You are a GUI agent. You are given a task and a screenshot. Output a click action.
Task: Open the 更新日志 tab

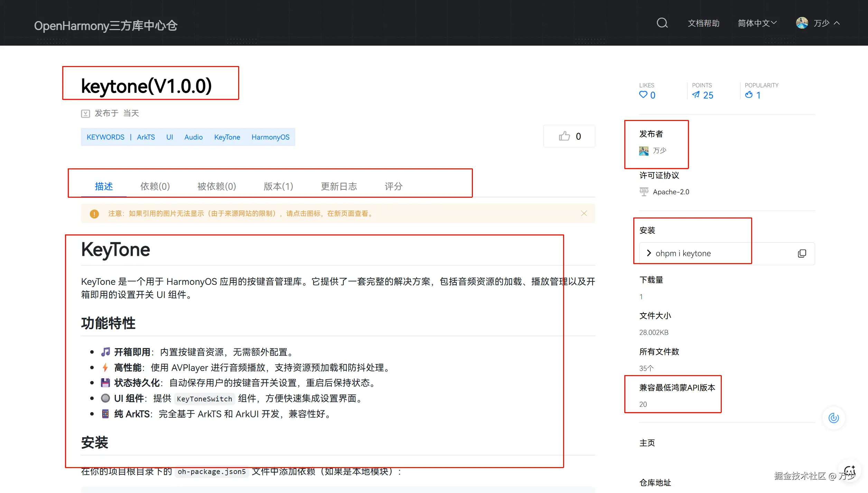pyautogui.click(x=339, y=186)
